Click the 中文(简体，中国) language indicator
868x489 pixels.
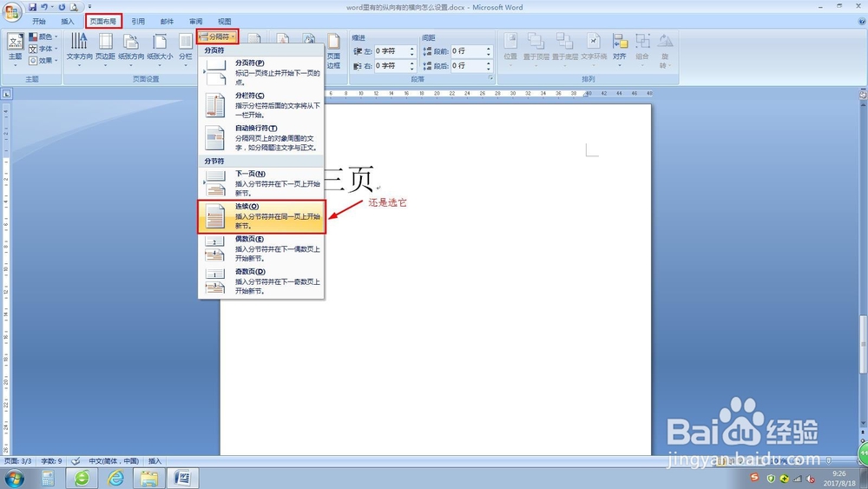(114, 460)
